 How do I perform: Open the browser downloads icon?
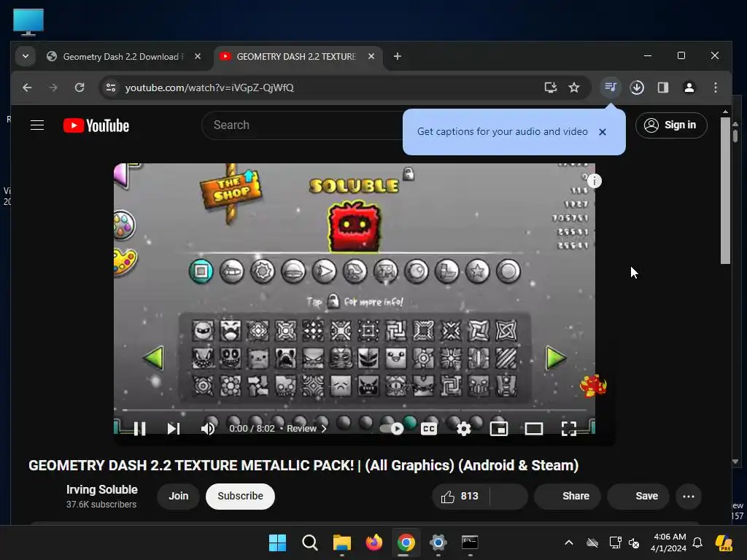pyautogui.click(x=637, y=87)
